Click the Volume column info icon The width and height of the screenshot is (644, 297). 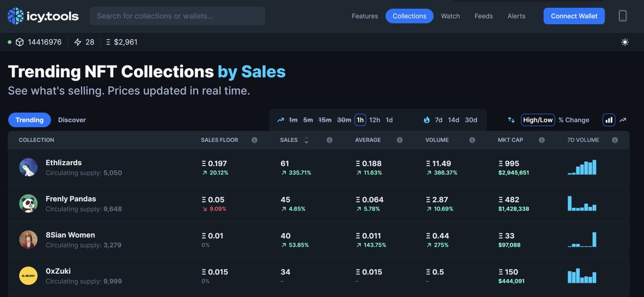[x=472, y=140]
